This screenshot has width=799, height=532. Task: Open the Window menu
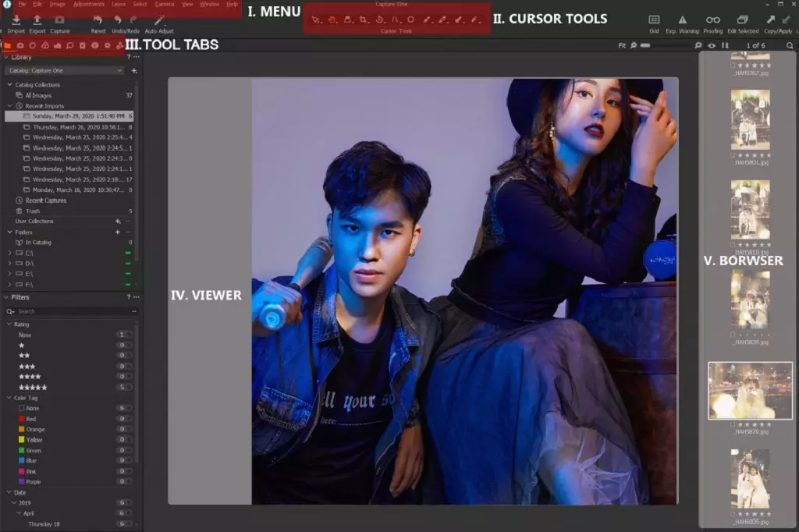tap(209, 4)
